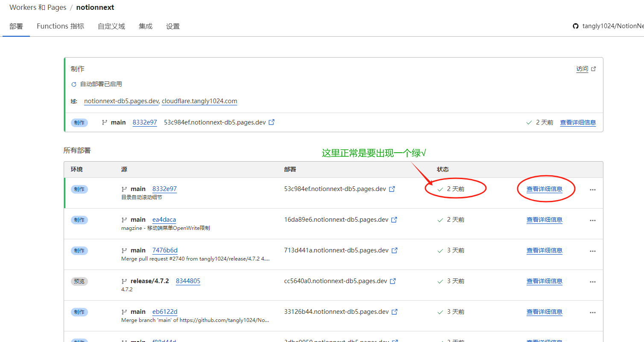The image size is (644, 342).
Task: Open more options for commit 7476b6d row
Action: click(x=593, y=251)
